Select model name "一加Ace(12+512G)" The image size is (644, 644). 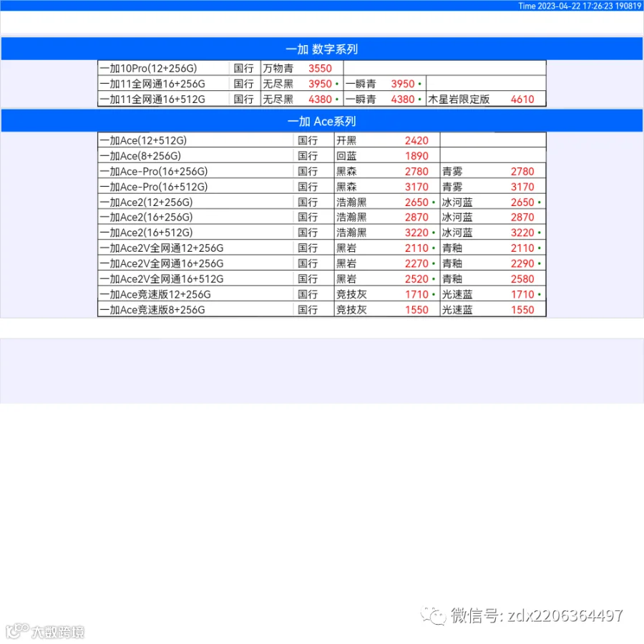(x=143, y=140)
